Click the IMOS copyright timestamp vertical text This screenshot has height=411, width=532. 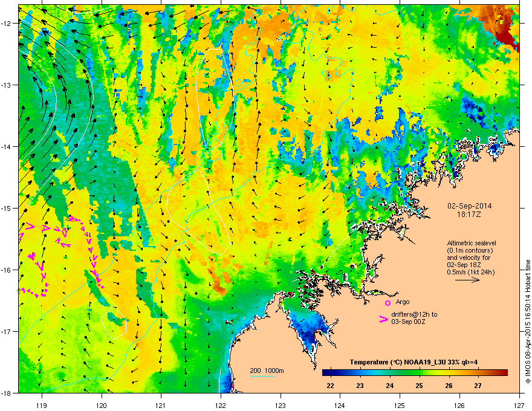528,322
